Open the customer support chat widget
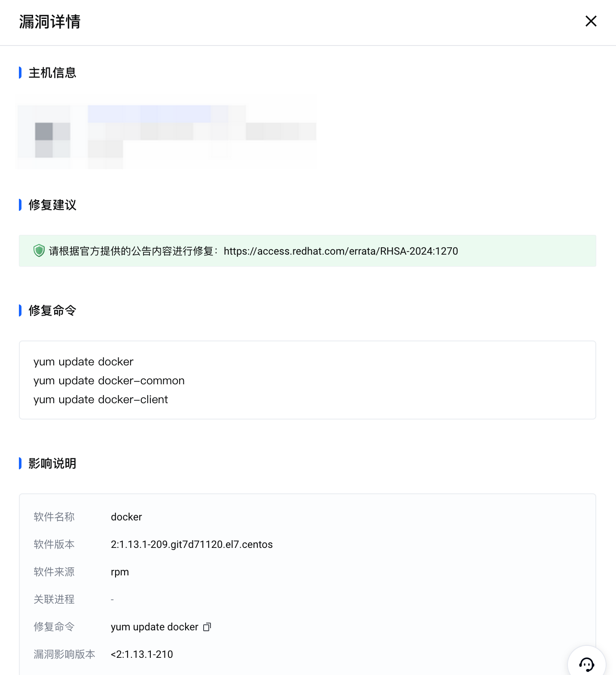The width and height of the screenshot is (616, 675). (586, 664)
